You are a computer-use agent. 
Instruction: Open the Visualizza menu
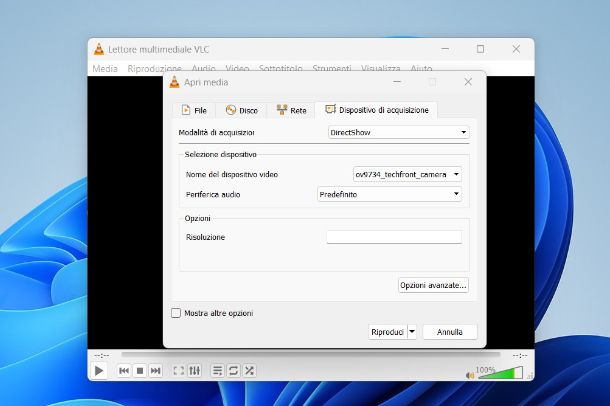(x=380, y=69)
